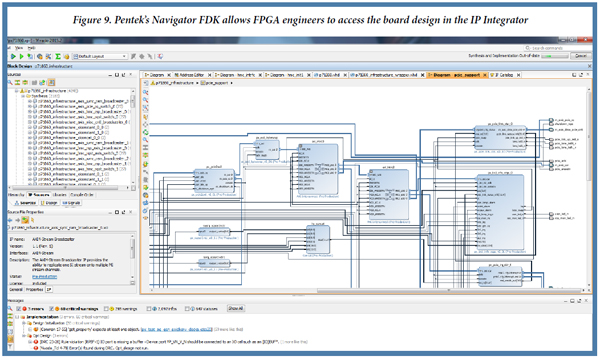600x360 pixels.
Task: Enable the infos filter checkbox in Messages
Action: point(149,309)
